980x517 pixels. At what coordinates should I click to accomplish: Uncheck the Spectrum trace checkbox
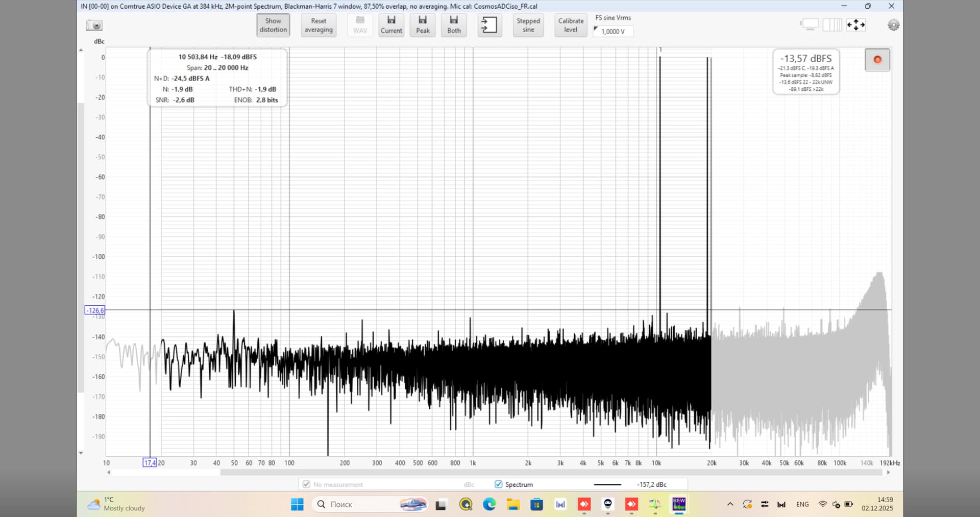[499, 484]
